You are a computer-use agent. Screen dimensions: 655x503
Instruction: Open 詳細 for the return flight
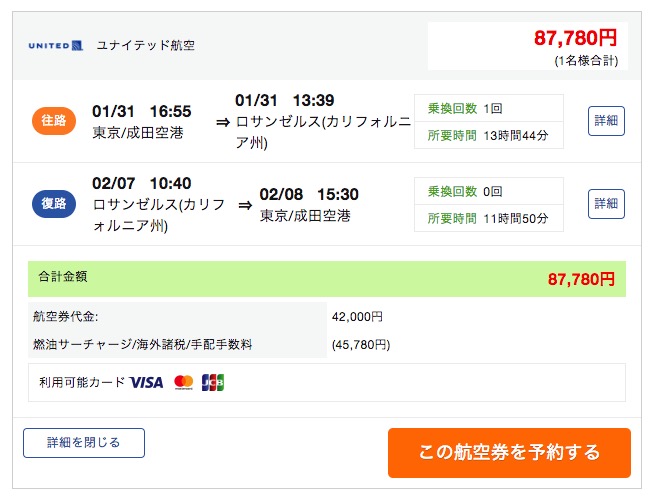(606, 204)
